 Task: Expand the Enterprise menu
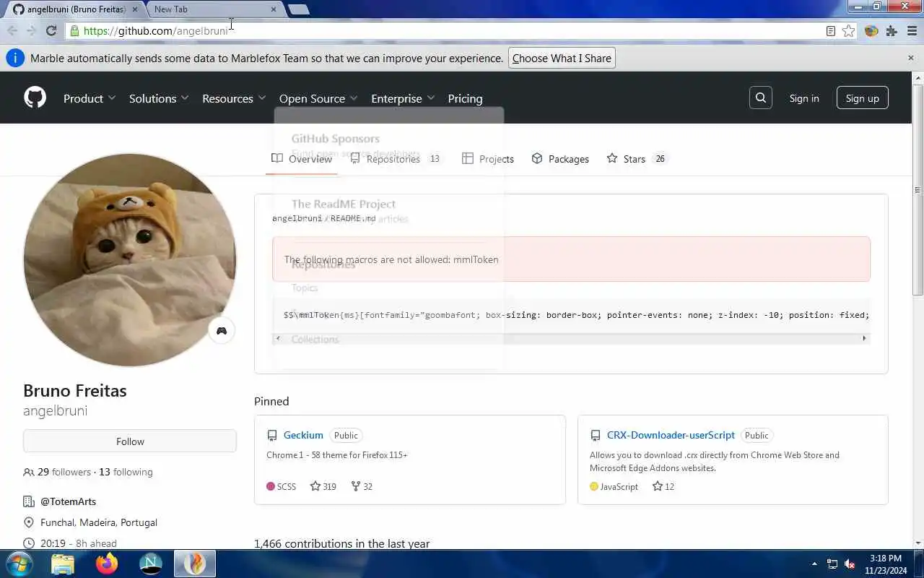(x=403, y=98)
